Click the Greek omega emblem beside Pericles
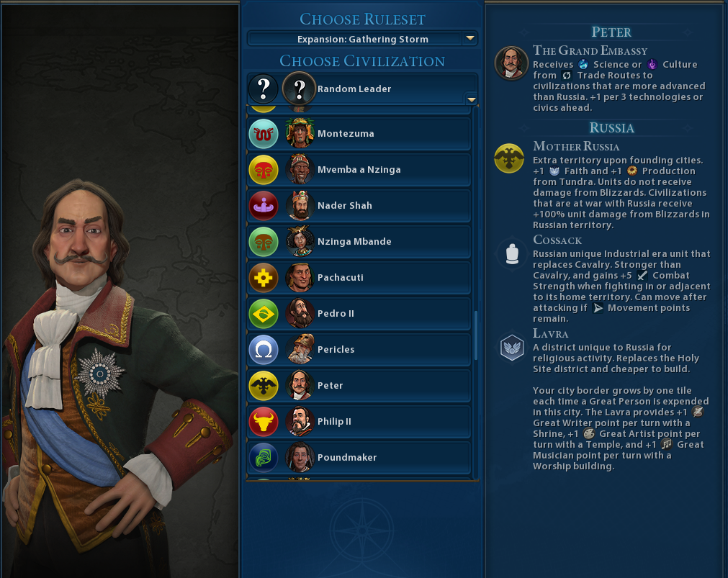Viewport: 728px width, 578px height. click(x=264, y=350)
